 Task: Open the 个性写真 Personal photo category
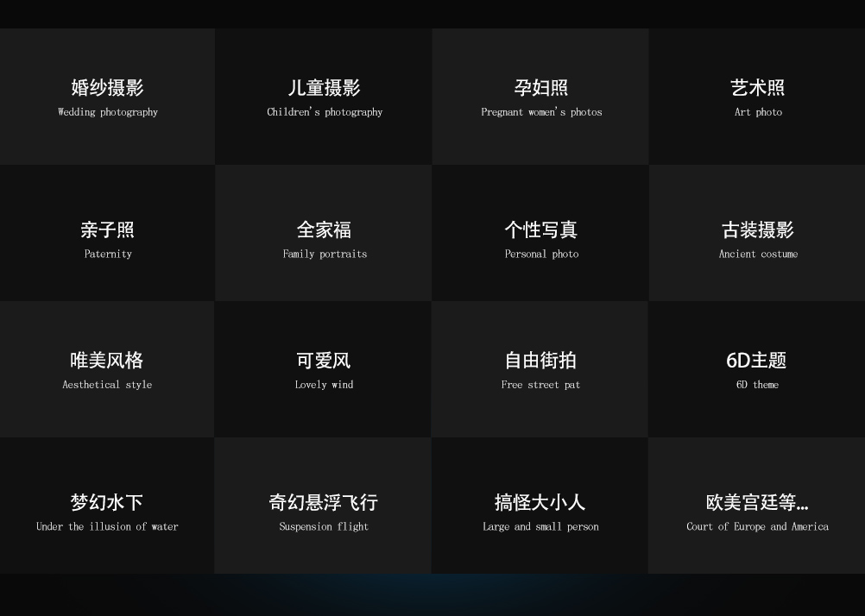click(x=540, y=233)
